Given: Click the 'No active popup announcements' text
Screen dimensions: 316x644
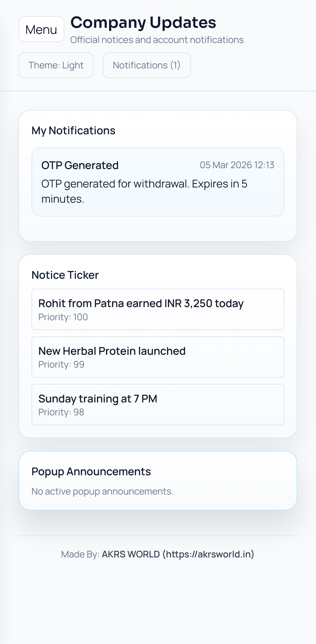Looking at the screenshot, I should 103,491.
